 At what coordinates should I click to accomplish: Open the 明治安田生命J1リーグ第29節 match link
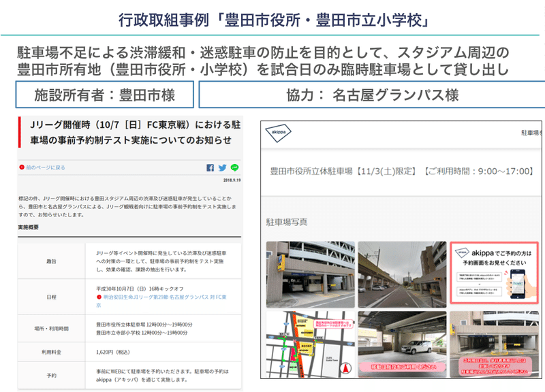tap(161, 301)
